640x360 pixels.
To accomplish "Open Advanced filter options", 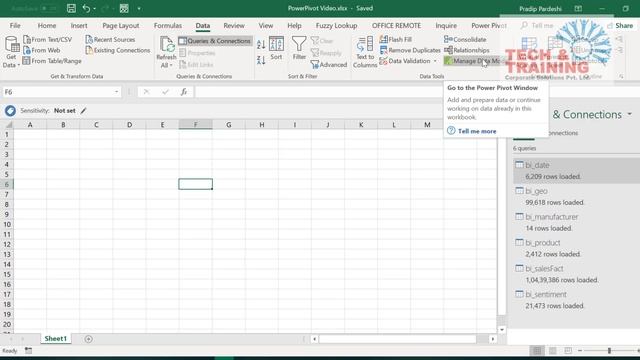I will (x=329, y=64).
